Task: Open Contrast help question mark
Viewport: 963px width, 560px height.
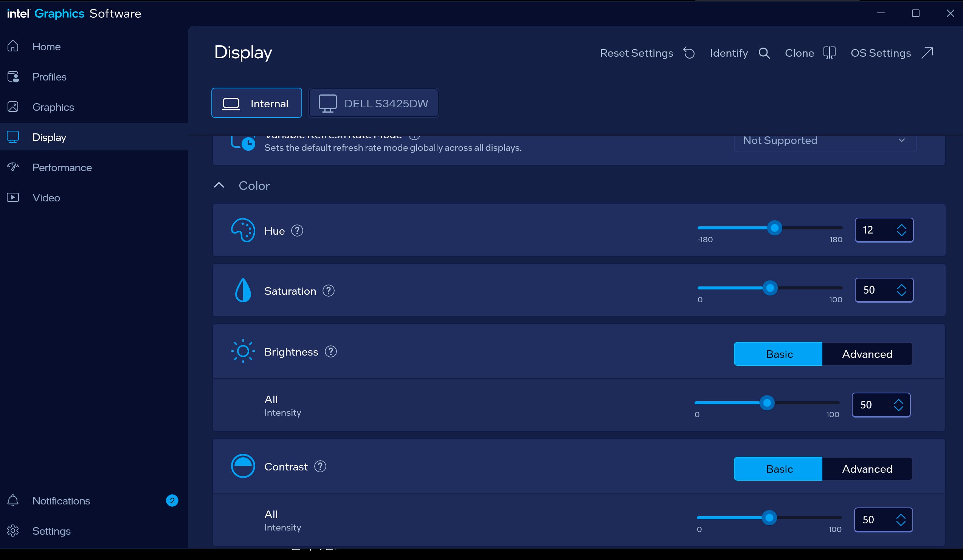Action: [320, 466]
